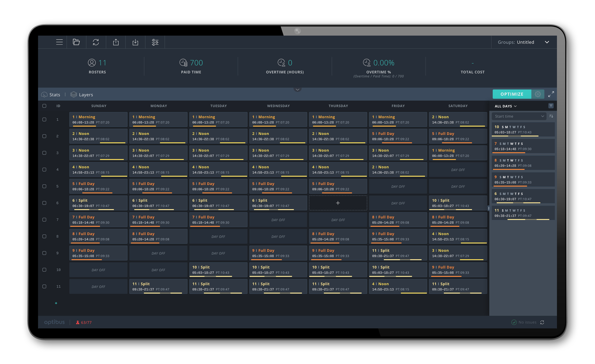Screen dimensions: 595x364
Task: Open the Start time sort dropdown
Action: 519,116
